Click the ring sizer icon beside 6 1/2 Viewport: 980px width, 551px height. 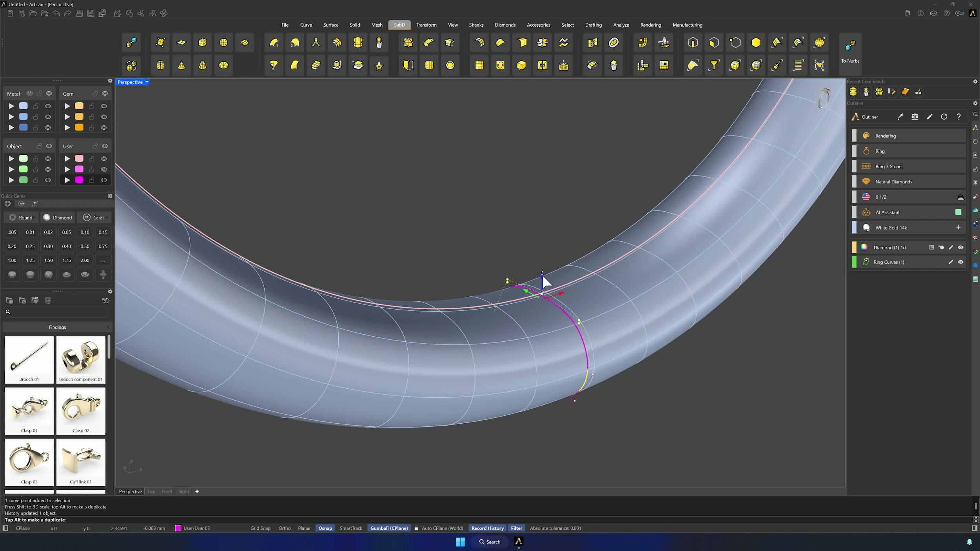(960, 197)
